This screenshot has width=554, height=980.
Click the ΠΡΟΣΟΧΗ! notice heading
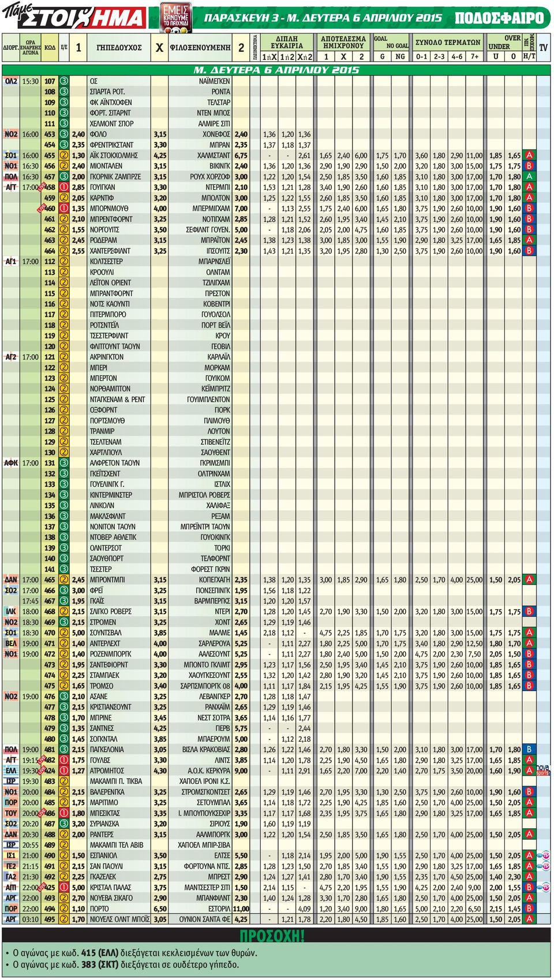(271, 936)
